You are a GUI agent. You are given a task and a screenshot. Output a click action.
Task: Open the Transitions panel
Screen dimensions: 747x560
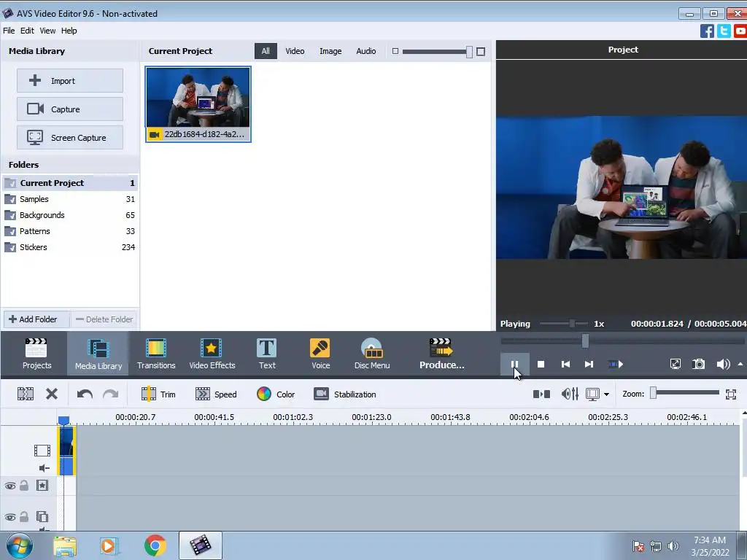point(156,354)
